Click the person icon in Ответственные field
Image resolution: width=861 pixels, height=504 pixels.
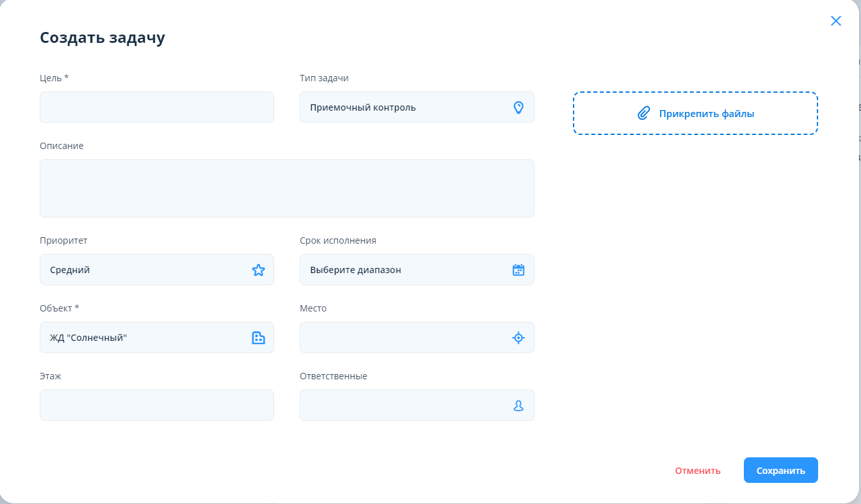point(519,406)
